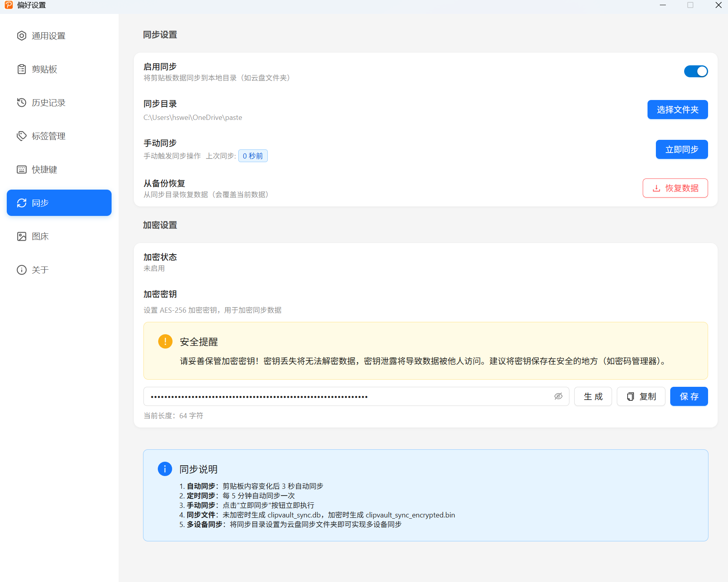The height and width of the screenshot is (582, 728).
Task: Disable the Enable Sync toggle switch
Action: pos(696,71)
